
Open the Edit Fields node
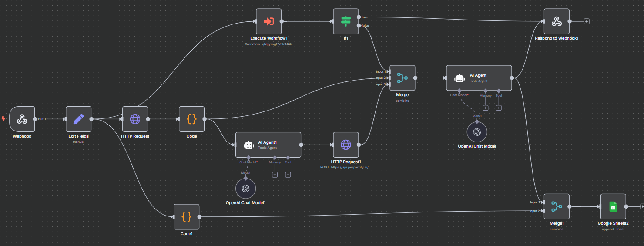pos(78,119)
